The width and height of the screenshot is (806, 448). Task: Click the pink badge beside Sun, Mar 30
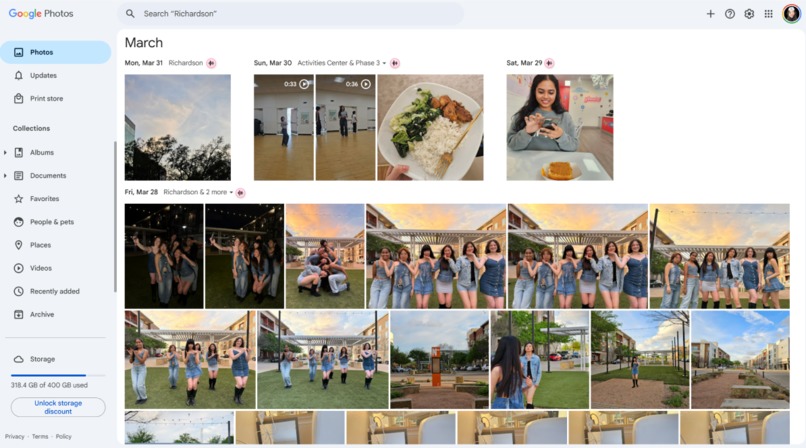(x=395, y=63)
